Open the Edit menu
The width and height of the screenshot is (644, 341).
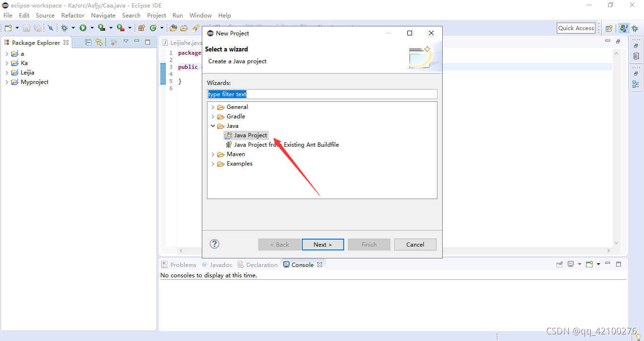click(24, 15)
